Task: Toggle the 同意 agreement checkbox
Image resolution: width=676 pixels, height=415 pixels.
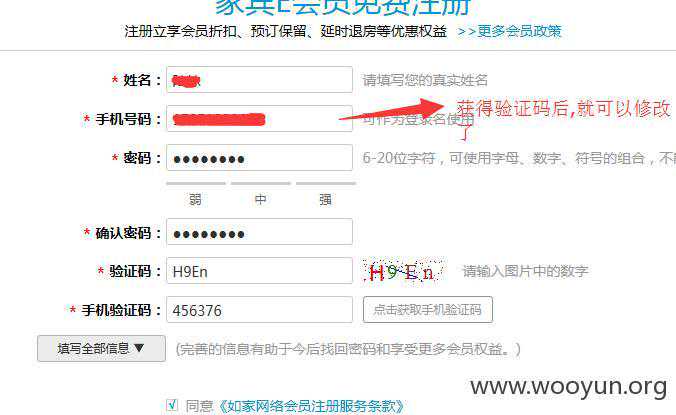Action: [x=172, y=405]
